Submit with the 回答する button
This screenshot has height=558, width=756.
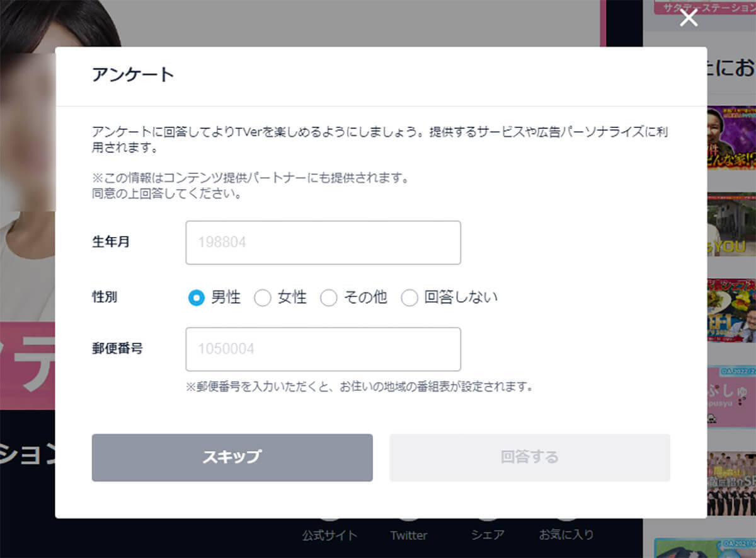click(x=529, y=457)
